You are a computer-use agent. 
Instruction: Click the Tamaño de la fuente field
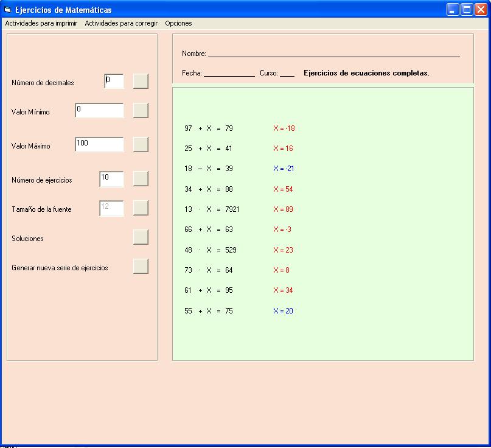[111, 208]
